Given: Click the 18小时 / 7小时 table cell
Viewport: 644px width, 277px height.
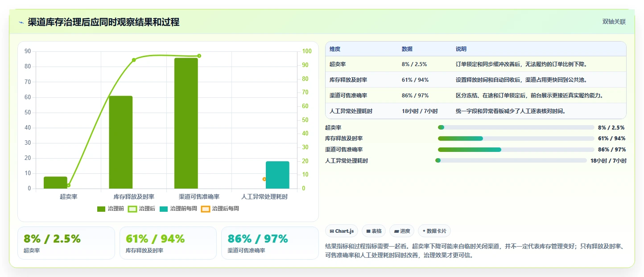Looking at the screenshot, I should pos(419,111).
